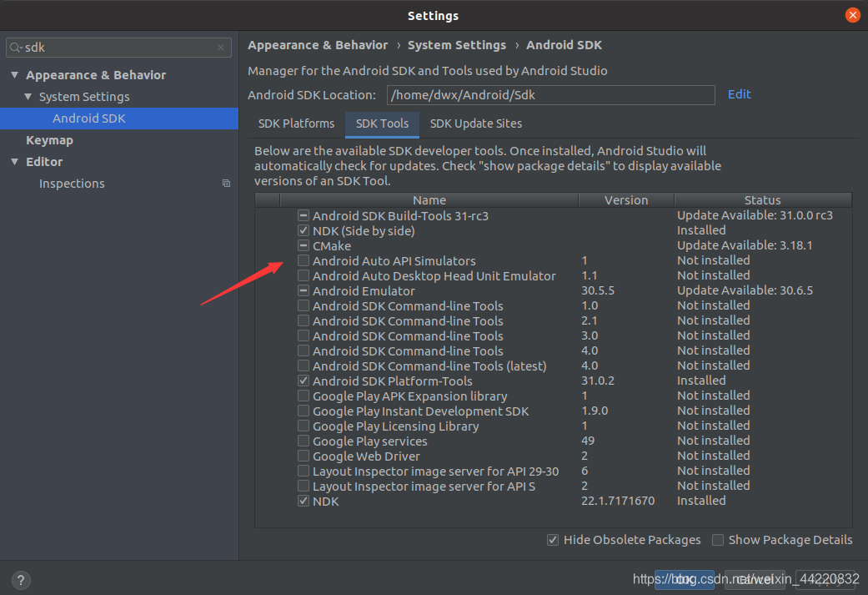Uncheck Android SDK Platform-Tools
Screen dimensions: 868x595
click(x=304, y=381)
